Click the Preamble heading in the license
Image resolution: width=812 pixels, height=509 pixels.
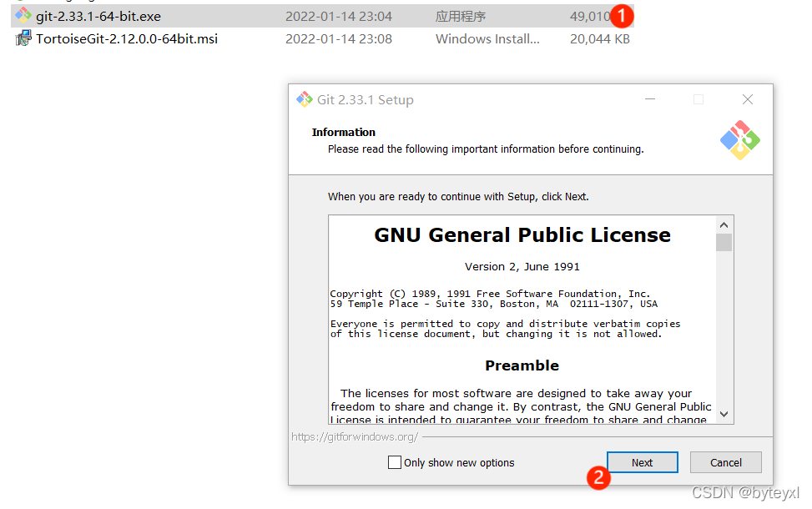522,365
